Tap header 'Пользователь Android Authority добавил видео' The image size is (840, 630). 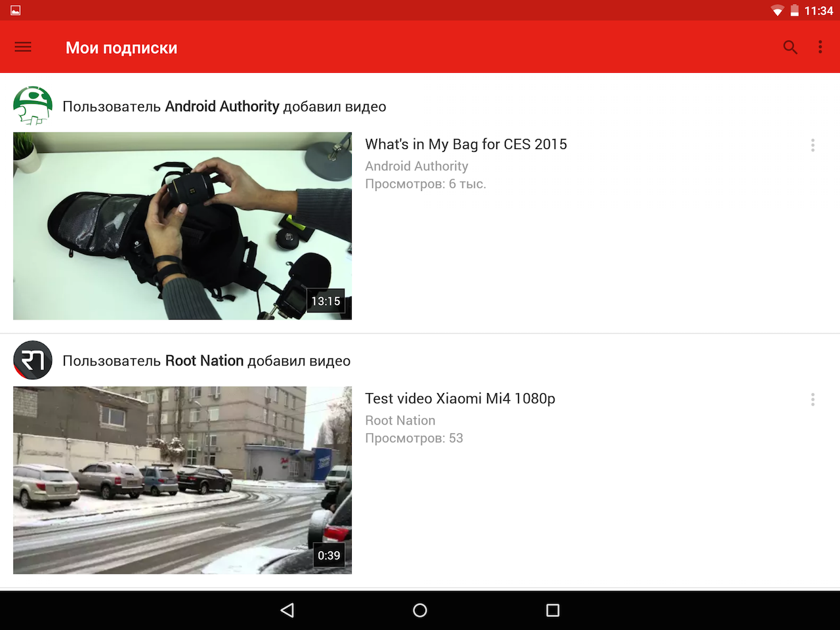click(x=224, y=106)
